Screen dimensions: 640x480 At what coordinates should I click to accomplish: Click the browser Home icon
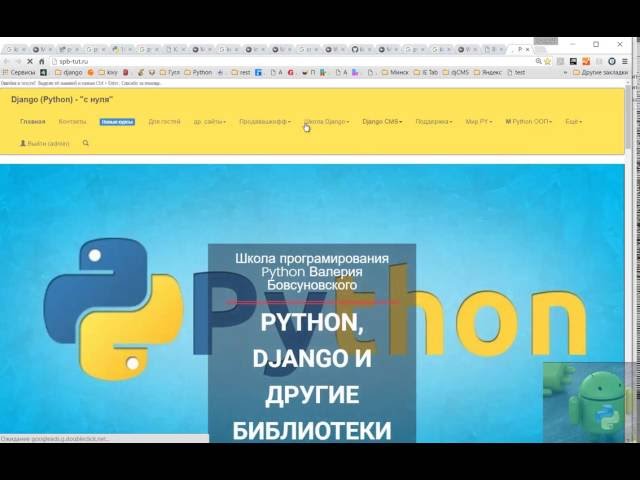(x=42, y=61)
